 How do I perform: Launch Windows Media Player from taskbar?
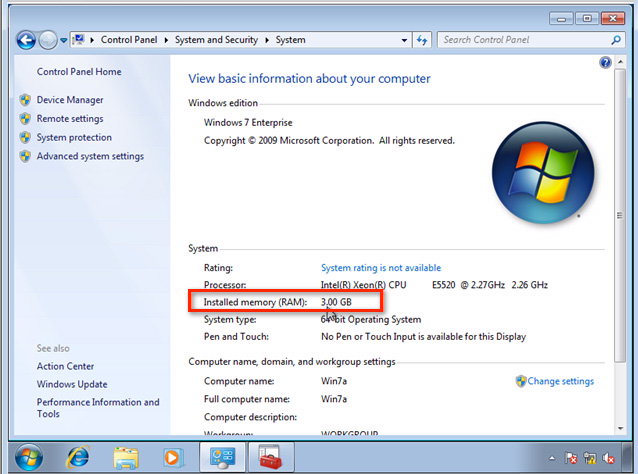tap(173, 458)
